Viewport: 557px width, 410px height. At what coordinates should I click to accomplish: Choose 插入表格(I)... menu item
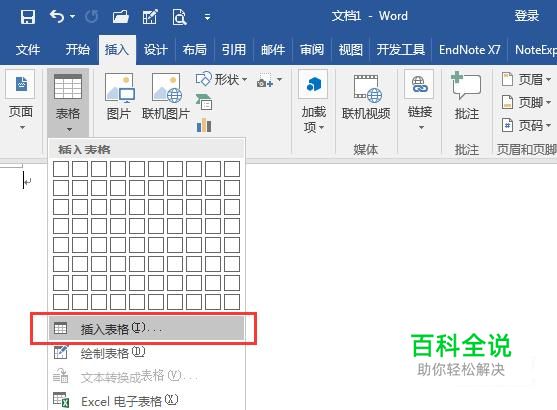[x=146, y=329]
